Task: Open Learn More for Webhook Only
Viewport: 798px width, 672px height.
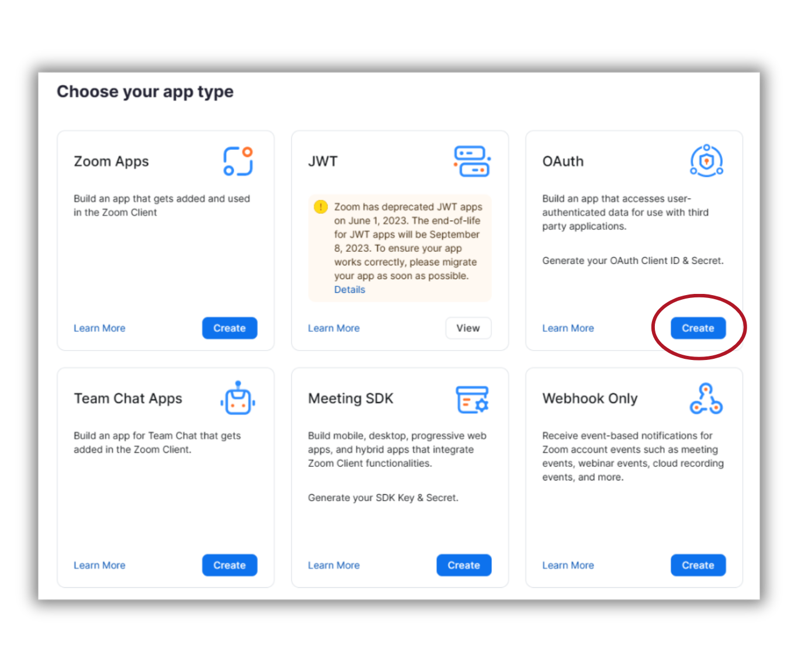Action: [568, 565]
